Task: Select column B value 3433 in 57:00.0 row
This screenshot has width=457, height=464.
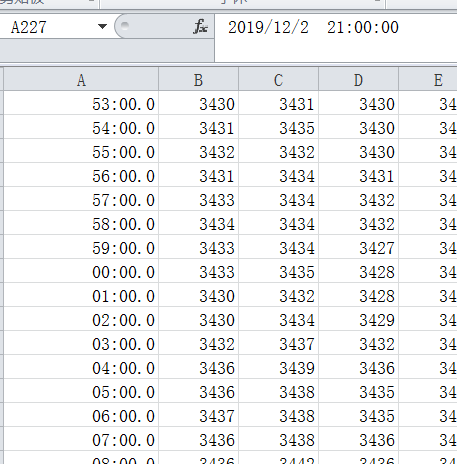Action: [x=199, y=199]
